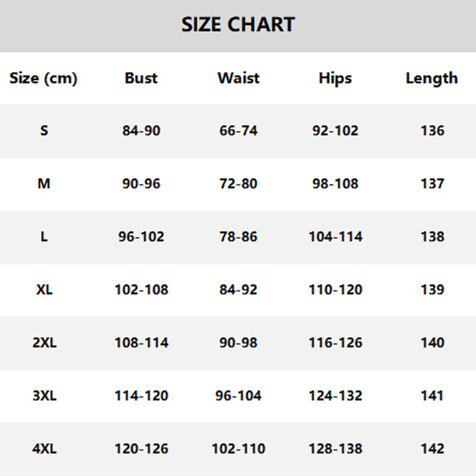Click the Length column header
The width and height of the screenshot is (476, 476).
coord(432,79)
